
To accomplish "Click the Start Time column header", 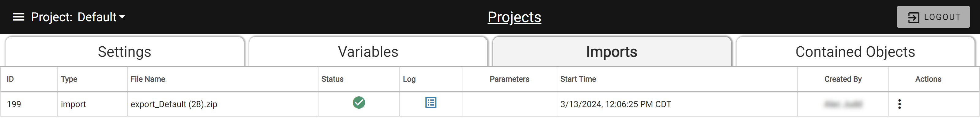I will pyautogui.click(x=578, y=79).
